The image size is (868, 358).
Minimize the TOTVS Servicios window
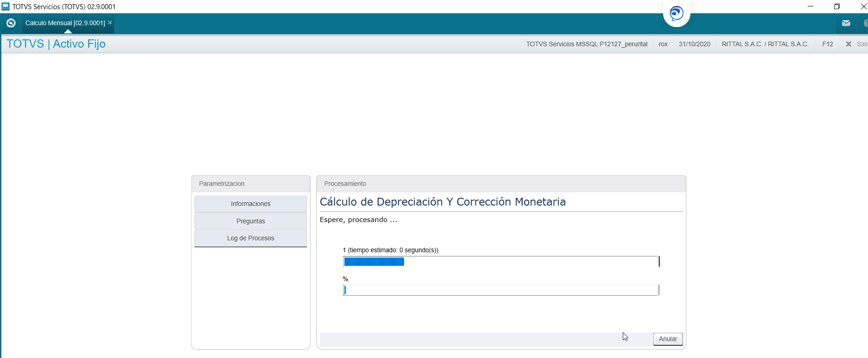tap(810, 6)
